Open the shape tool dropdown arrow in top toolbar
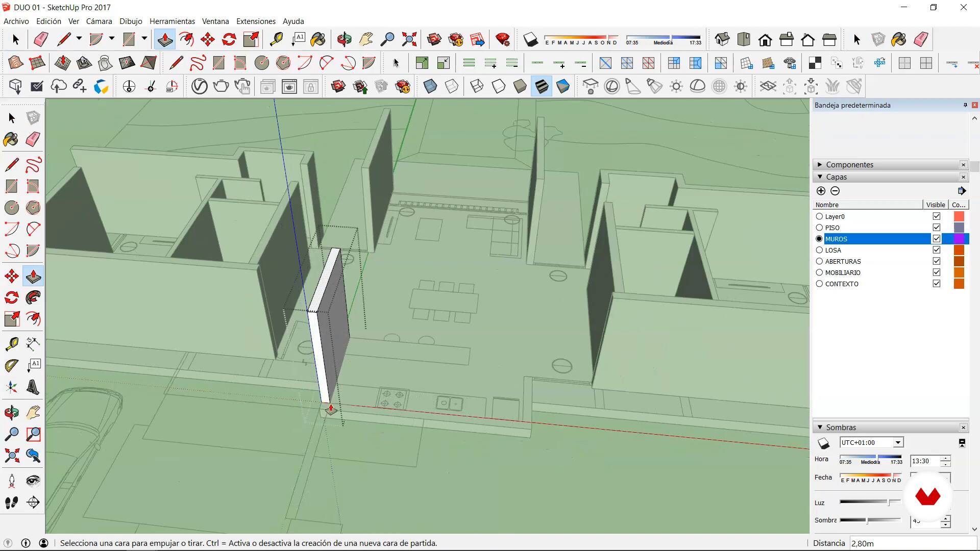 144,39
